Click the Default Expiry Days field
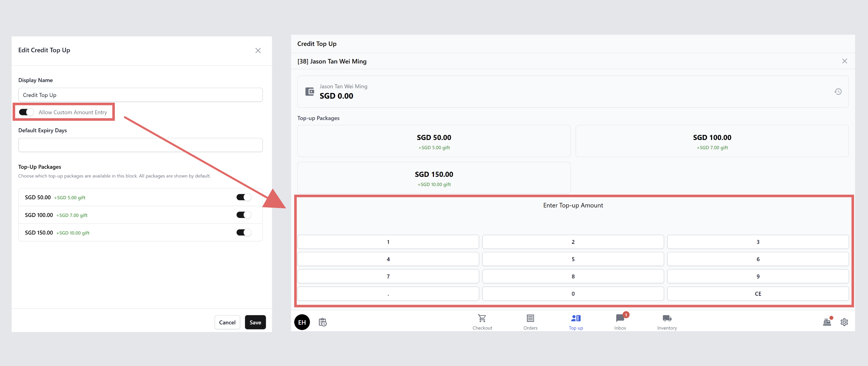The image size is (868, 366). 140,145
